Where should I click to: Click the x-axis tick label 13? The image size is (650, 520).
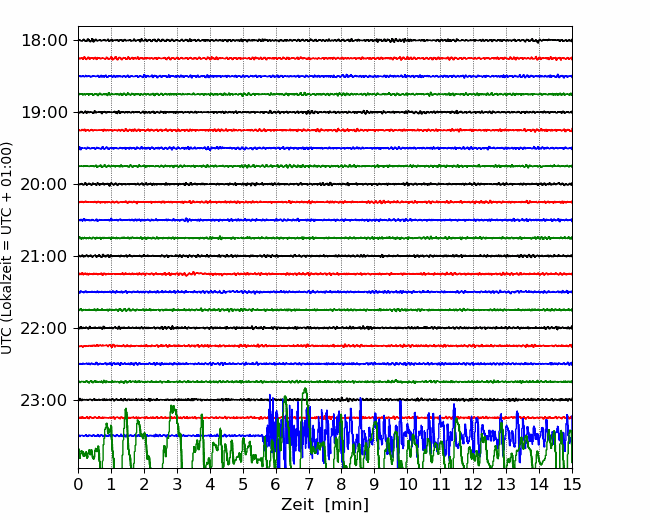tap(506, 484)
